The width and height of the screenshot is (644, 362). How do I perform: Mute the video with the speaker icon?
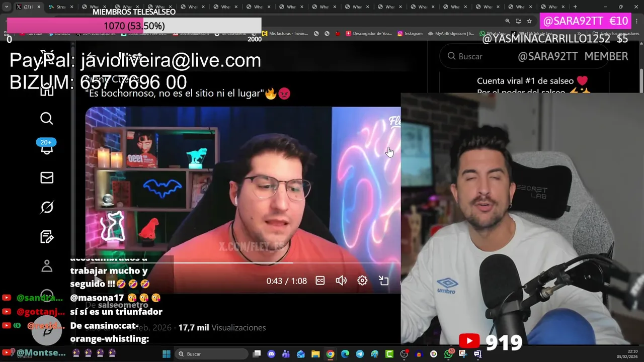(341, 281)
